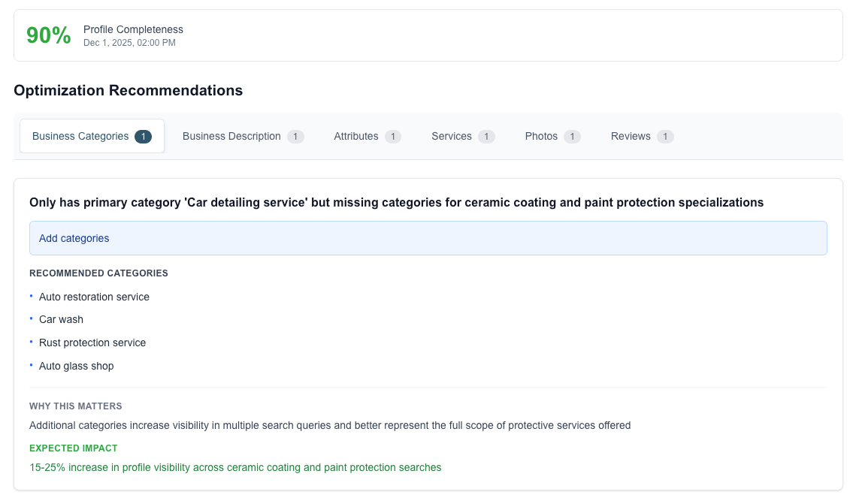Screen dimensions: 856x504
Task: Click the Business Description count badge
Action: point(295,136)
